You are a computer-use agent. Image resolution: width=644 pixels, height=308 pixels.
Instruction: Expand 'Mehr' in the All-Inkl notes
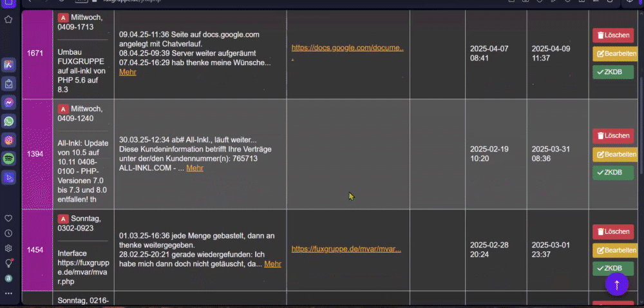[194, 168]
